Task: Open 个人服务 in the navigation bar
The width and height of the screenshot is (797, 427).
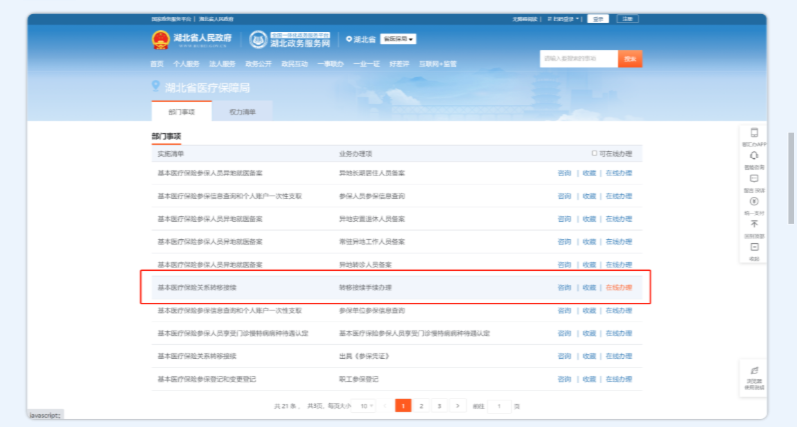Action: 186,64
